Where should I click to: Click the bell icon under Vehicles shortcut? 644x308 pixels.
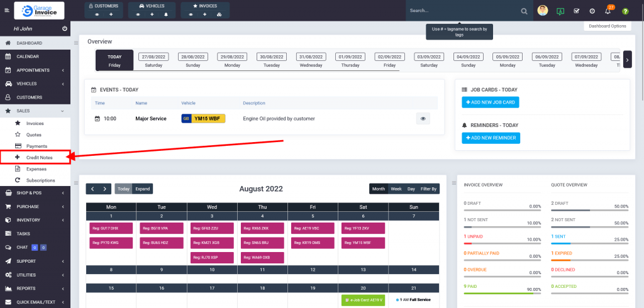click(x=166, y=14)
